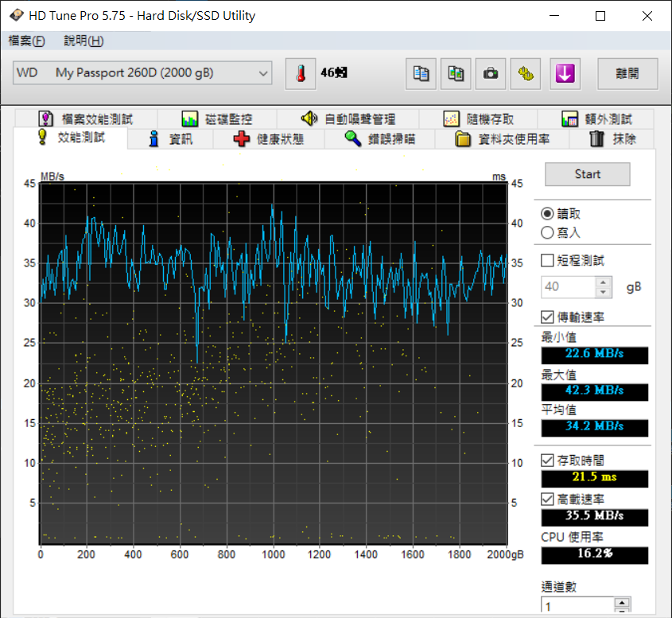
Task: Open options via the yellow gears icon
Action: 526,74
